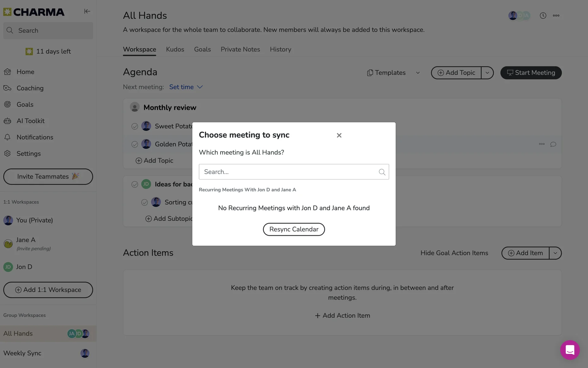
Task: Click the Coaching sidebar icon
Action: [7, 88]
